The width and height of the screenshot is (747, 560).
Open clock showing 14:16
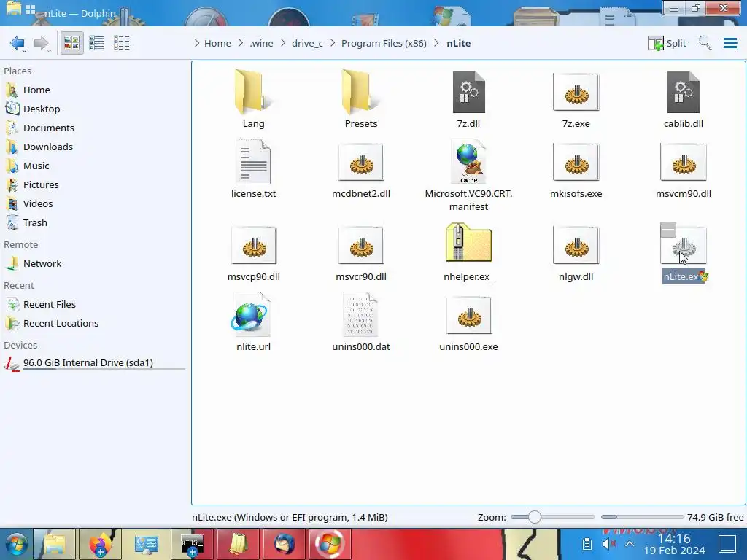click(x=674, y=544)
